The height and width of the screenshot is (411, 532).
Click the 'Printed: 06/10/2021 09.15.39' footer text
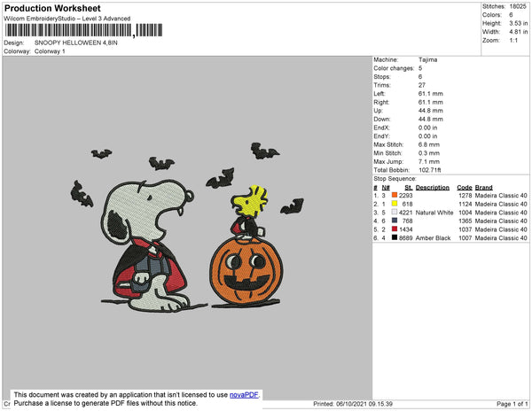[x=353, y=404]
